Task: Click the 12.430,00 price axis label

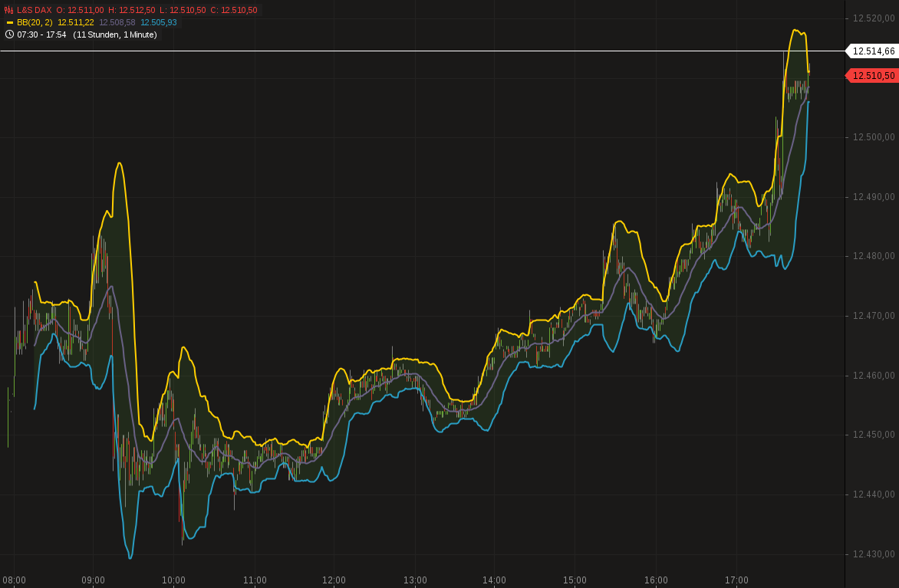Action: (873, 554)
